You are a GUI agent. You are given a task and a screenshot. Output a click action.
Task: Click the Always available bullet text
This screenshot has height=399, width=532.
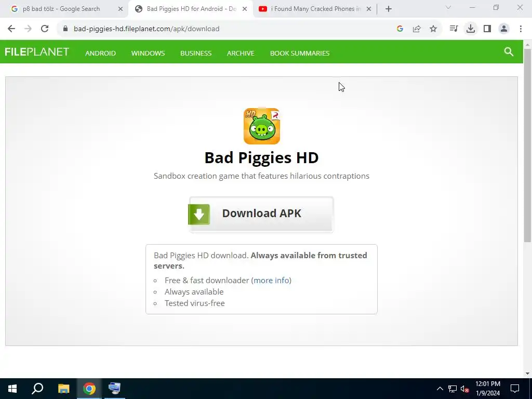pos(194,292)
